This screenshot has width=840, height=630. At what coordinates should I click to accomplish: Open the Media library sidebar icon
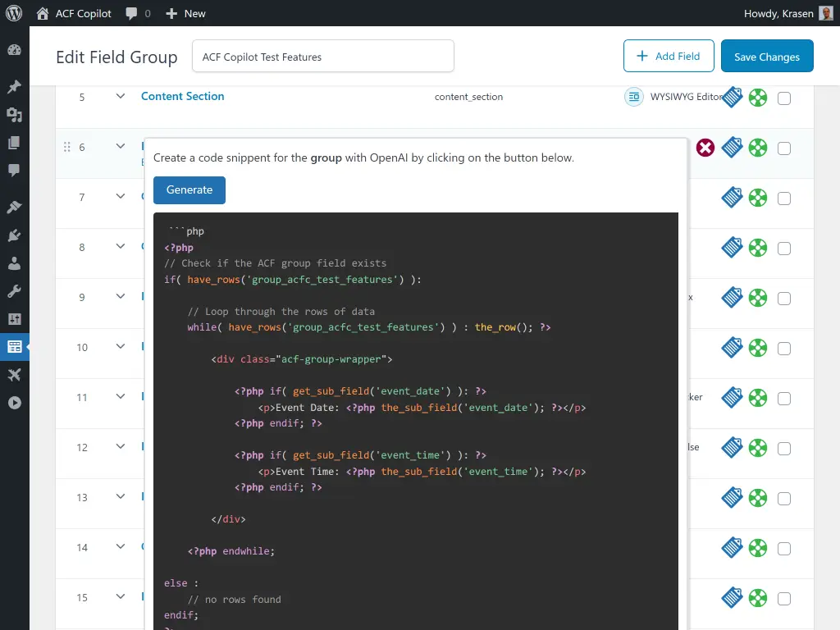pyautogui.click(x=14, y=115)
